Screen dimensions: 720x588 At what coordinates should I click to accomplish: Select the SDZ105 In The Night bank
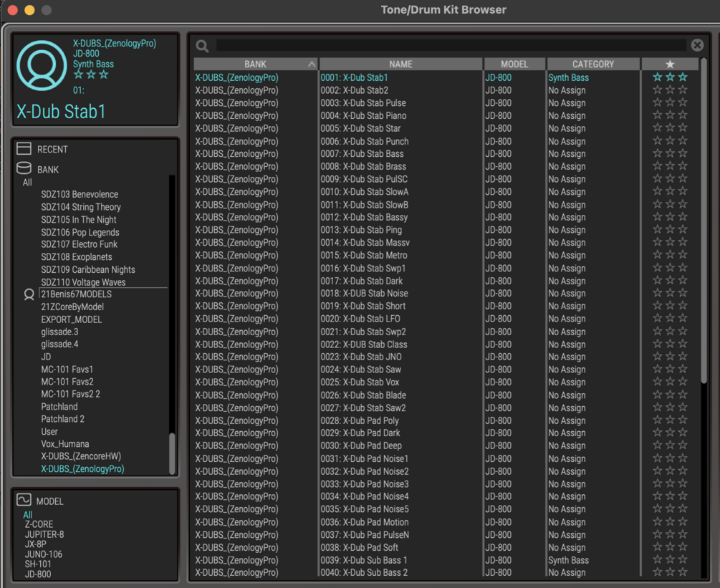[x=79, y=219]
